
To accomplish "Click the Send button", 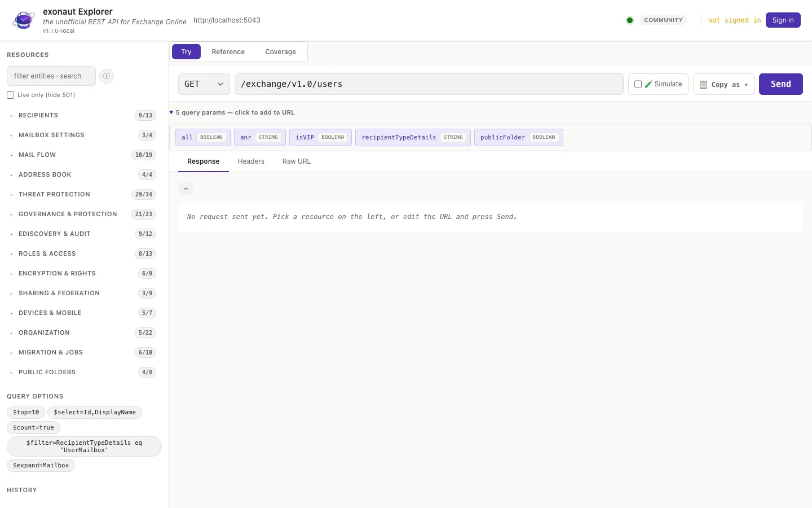I will [781, 84].
